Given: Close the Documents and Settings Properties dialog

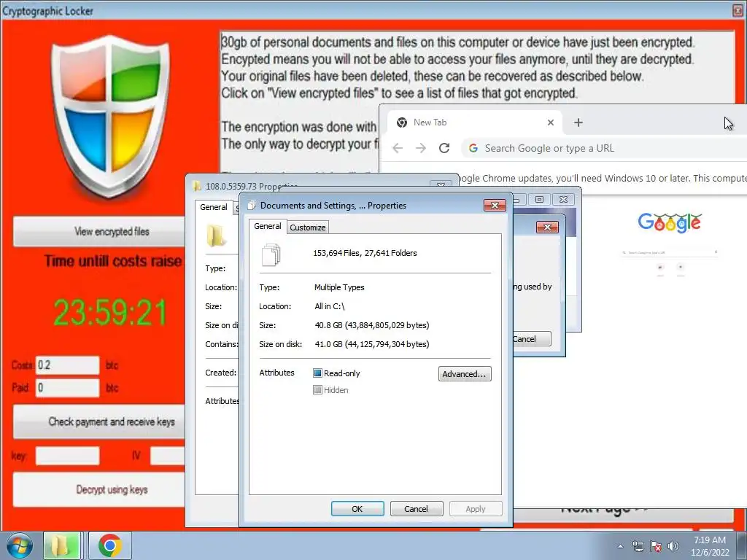Looking at the screenshot, I should tap(495, 205).
